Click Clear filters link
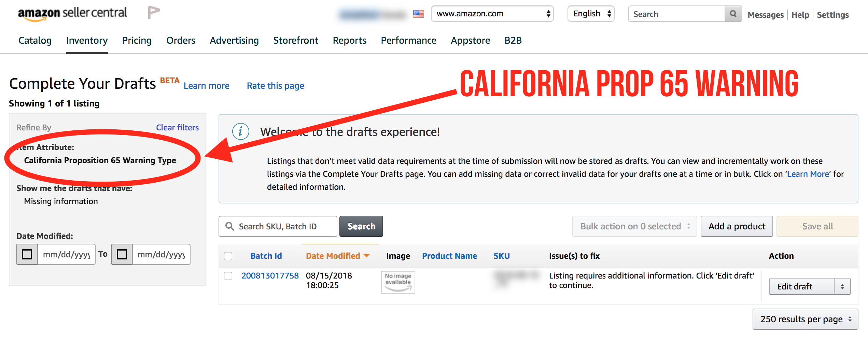Image resolution: width=868 pixels, height=355 pixels. [177, 127]
